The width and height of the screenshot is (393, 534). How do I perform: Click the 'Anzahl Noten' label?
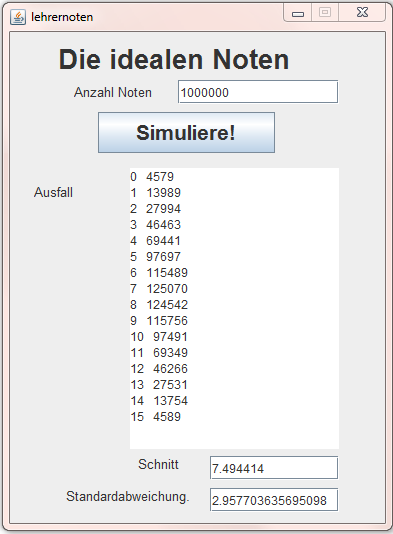113,92
